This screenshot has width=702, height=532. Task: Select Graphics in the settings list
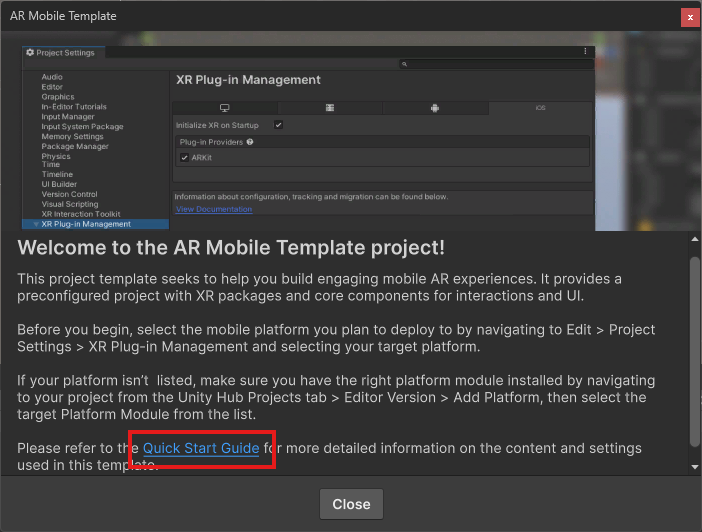(58, 97)
